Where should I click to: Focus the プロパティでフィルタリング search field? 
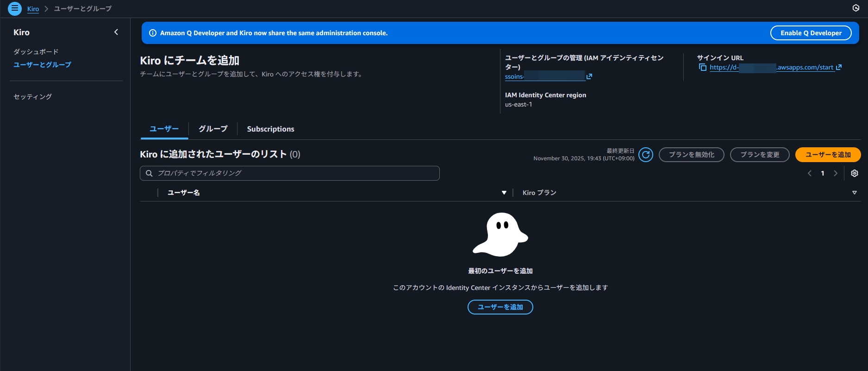[x=290, y=173]
